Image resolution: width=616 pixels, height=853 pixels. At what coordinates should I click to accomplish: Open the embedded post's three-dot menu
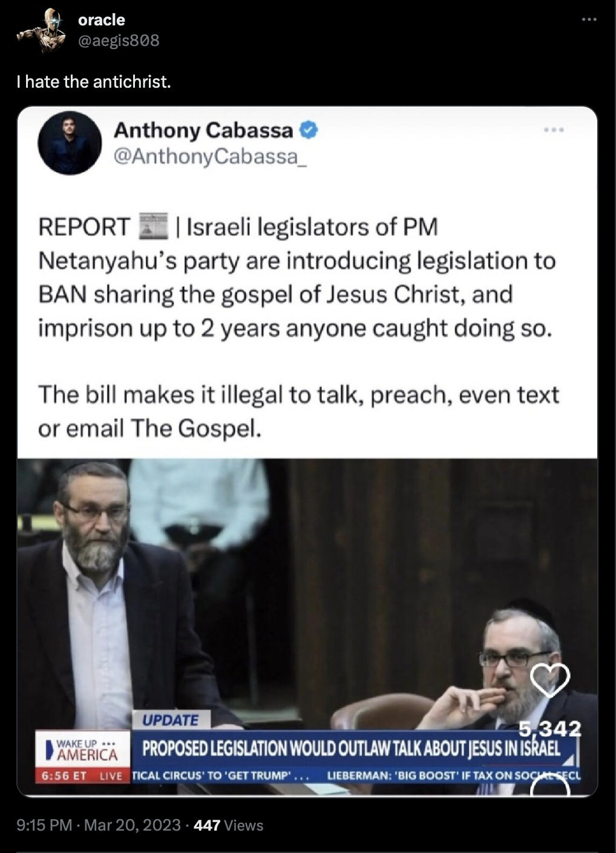pos(554,129)
